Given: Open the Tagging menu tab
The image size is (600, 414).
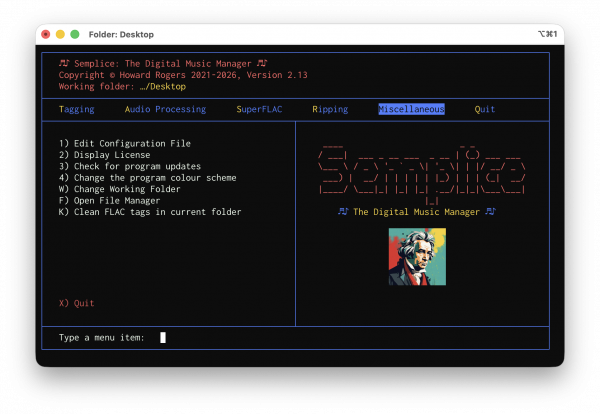Looking at the screenshot, I should [77, 109].
